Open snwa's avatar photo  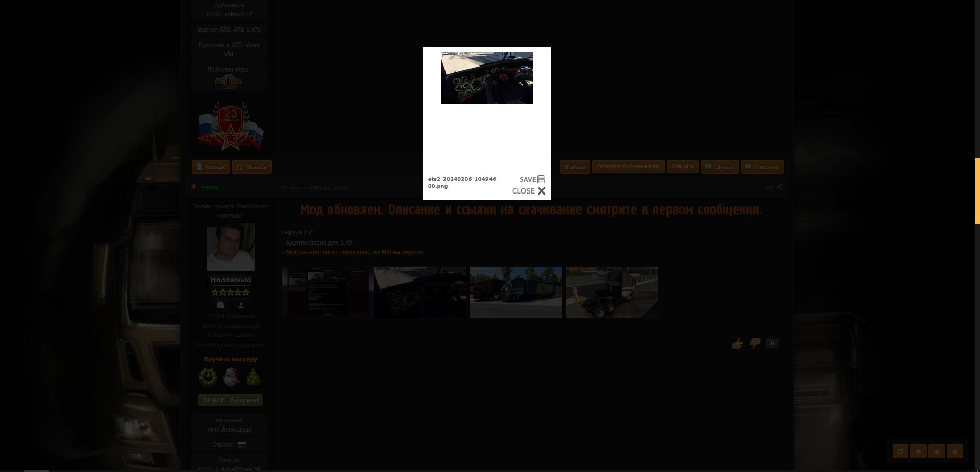231,247
